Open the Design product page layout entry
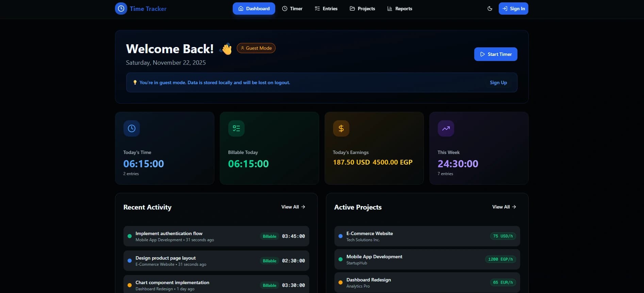Image resolution: width=644 pixels, height=293 pixels. pos(216,261)
